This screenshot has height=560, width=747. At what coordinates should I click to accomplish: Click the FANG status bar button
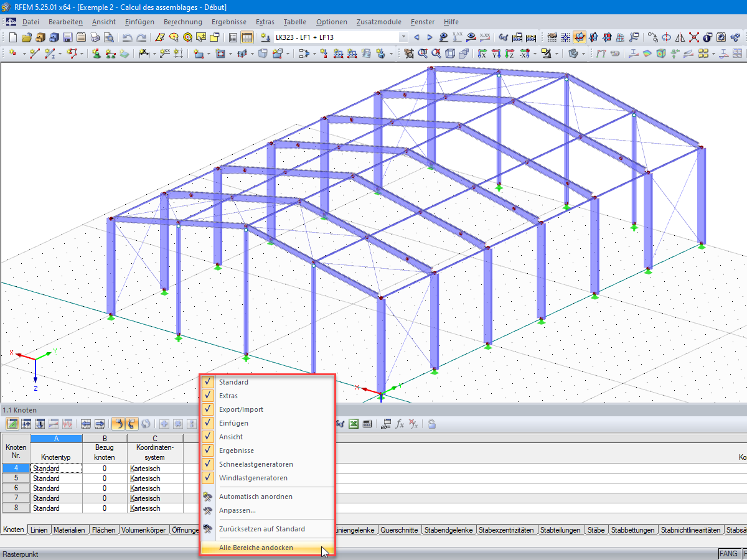coord(728,554)
